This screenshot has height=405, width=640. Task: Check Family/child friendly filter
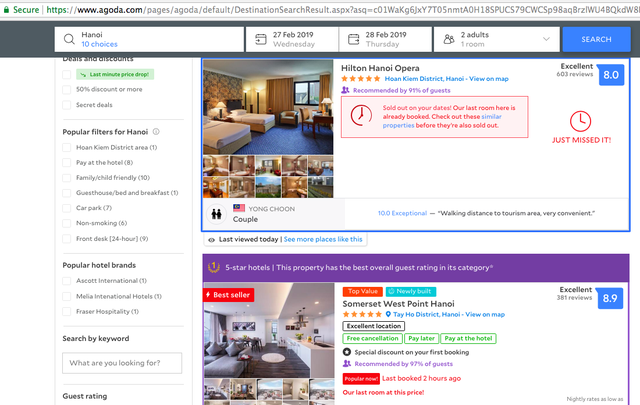[x=67, y=178]
